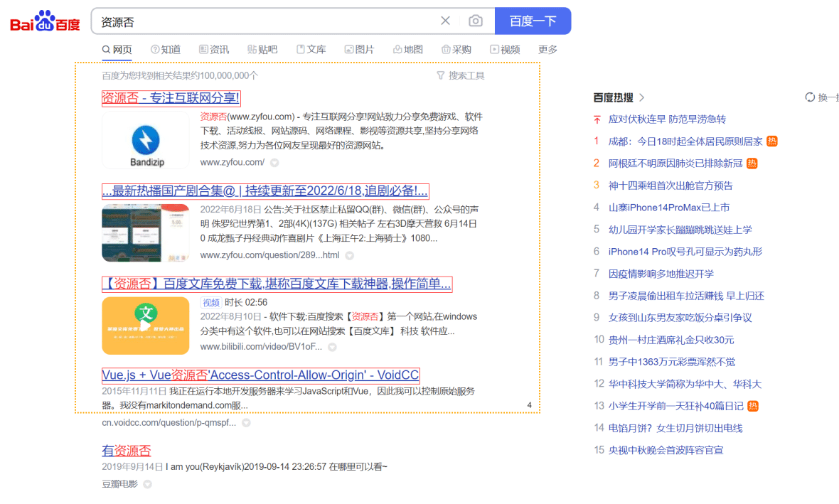Screen dimensions: 839x504
Task: Open the 贴吧 tab
Action: click(x=262, y=50)
